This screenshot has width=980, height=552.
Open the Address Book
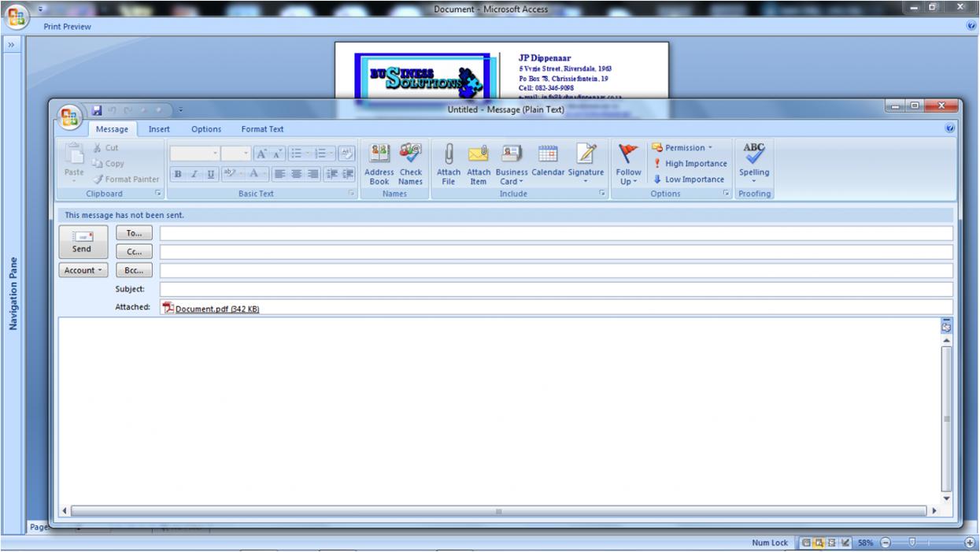pos(379,165)
